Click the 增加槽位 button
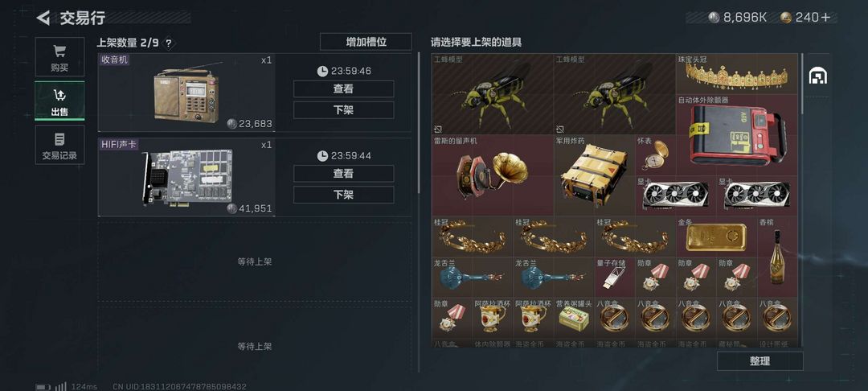Image resolution: width=868 pixels, height=391 pixels. (x=366, y=42)
